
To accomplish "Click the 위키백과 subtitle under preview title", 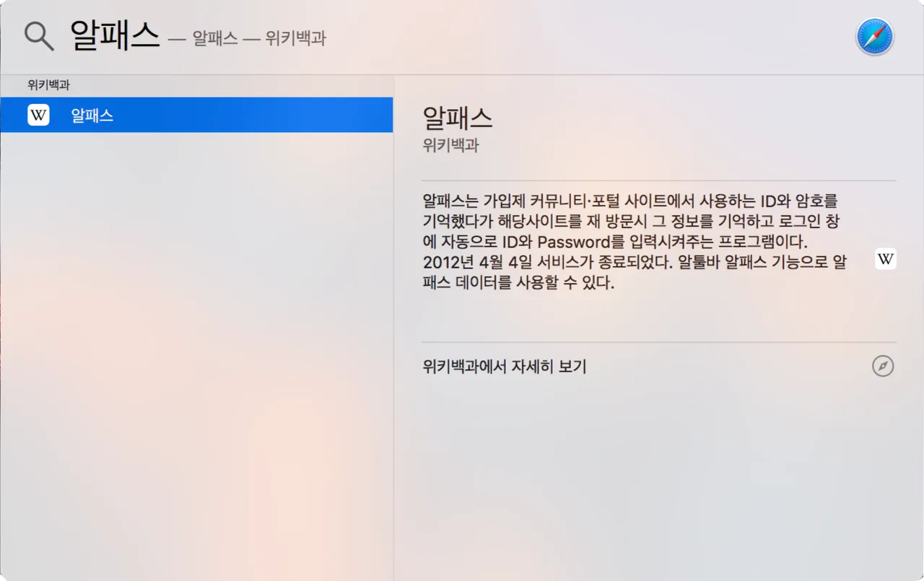I will pyautogui.click(x=451, y=145).
